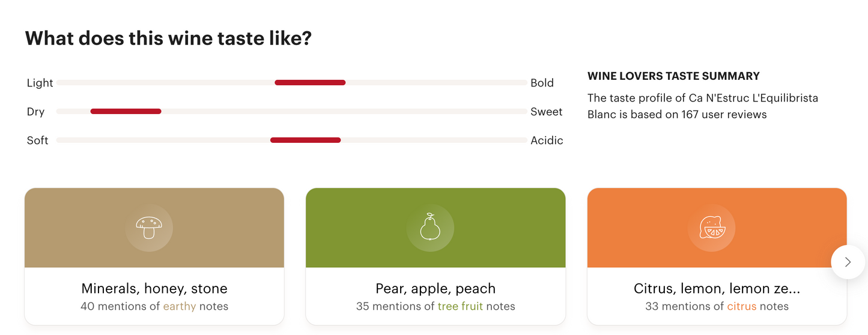Click the mushroom icon on earthy card
The width and height of the screenshot is (868, 335).
click(x=149, y=228)
